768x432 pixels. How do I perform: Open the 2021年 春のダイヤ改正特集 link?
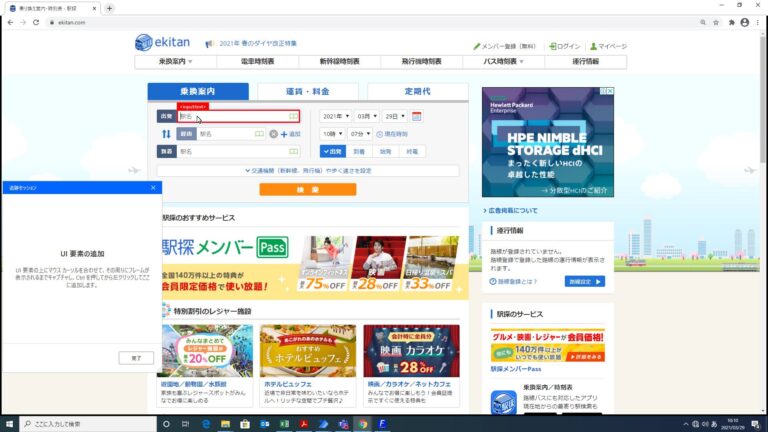pos(258,43)
